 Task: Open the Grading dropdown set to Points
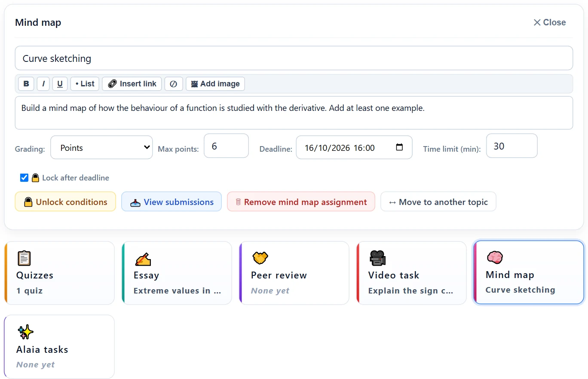(101, 147)
